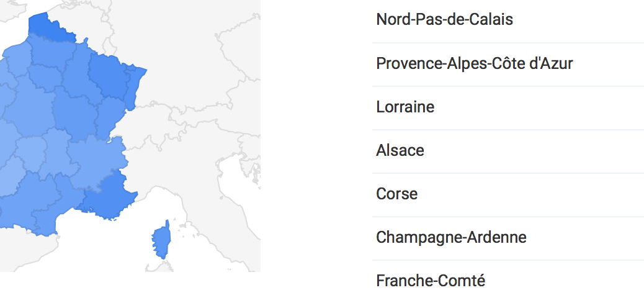The width and height of the screenshot is (644, 303).
Task: Open Franche-Comté list entry
Action: click(431, 281)
